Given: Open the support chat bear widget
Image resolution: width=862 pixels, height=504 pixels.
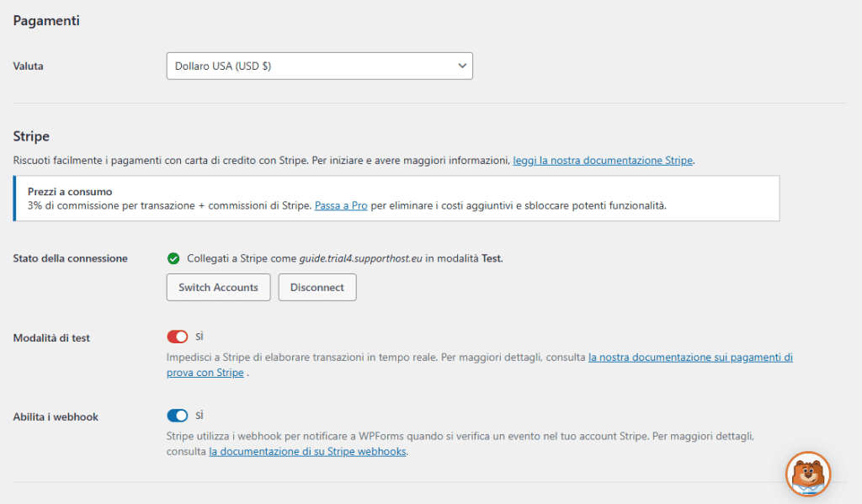Looking at the screenshot, I should [x=807, y=475].
